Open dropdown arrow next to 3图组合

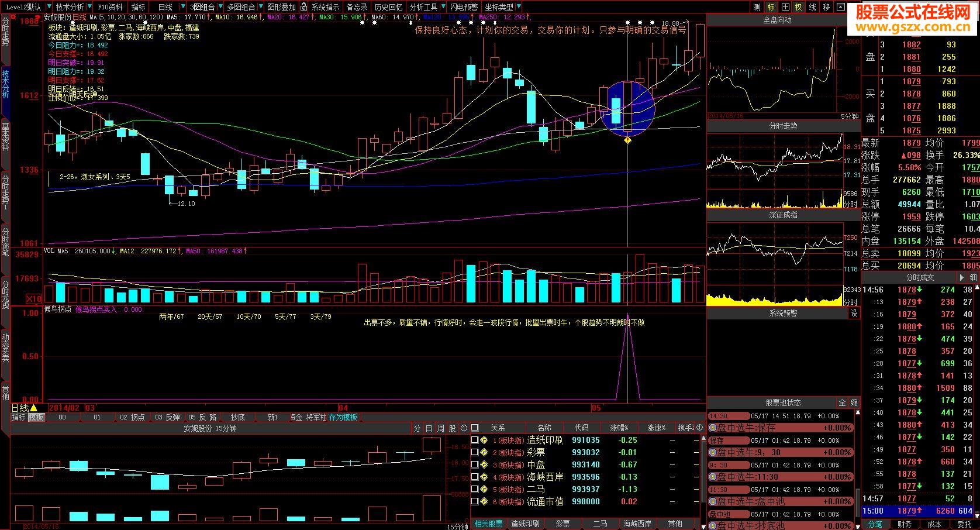pyautogui.click(x=219, y=8)
